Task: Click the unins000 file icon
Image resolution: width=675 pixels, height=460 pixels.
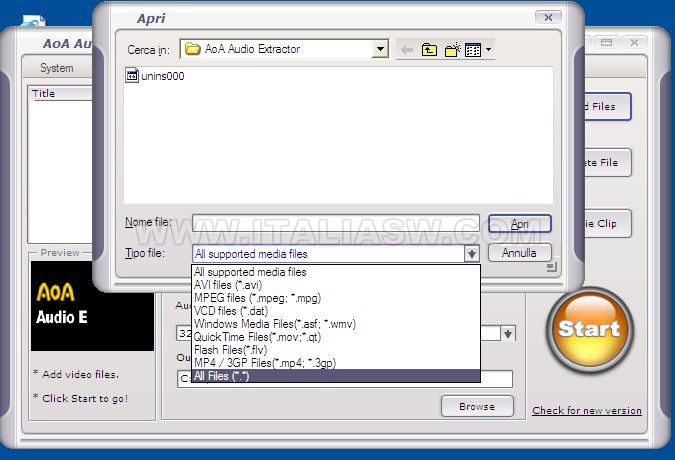Action: [132, 75]
